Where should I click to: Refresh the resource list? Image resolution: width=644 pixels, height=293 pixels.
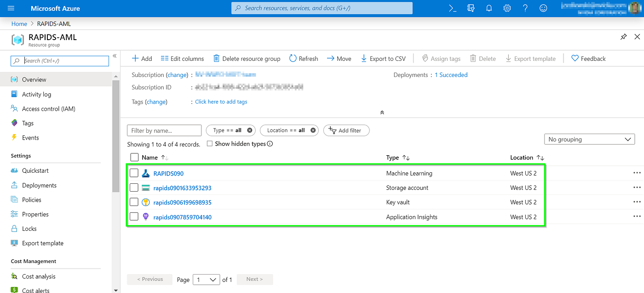(304, 59)
